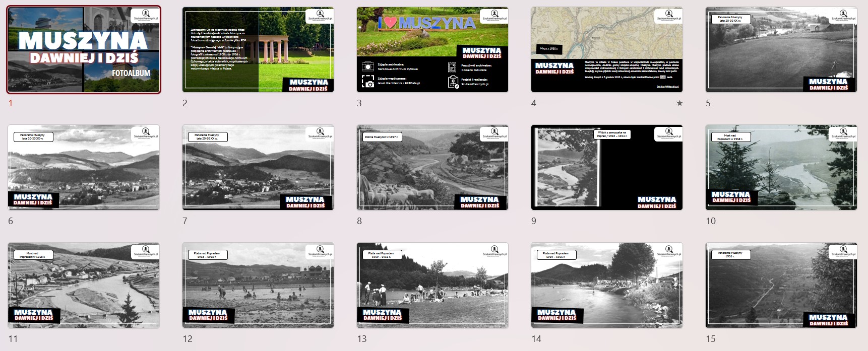Select slide 7 Panorama Muszyny thumbnail
The height and width of the screenshot is (351, 868).
258,167
